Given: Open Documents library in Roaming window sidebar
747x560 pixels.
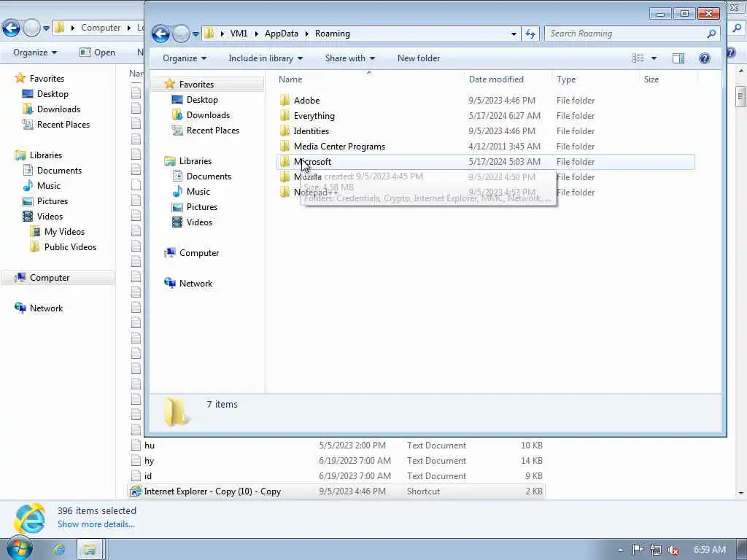Looking at the screenshot, I should coord(209,176).
